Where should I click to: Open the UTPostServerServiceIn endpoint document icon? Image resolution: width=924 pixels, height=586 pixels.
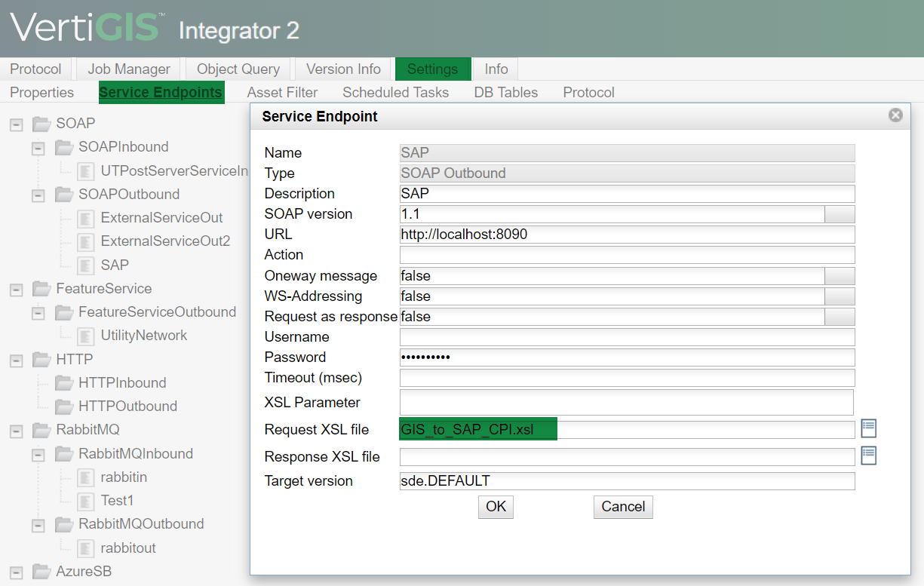(86, 171)
